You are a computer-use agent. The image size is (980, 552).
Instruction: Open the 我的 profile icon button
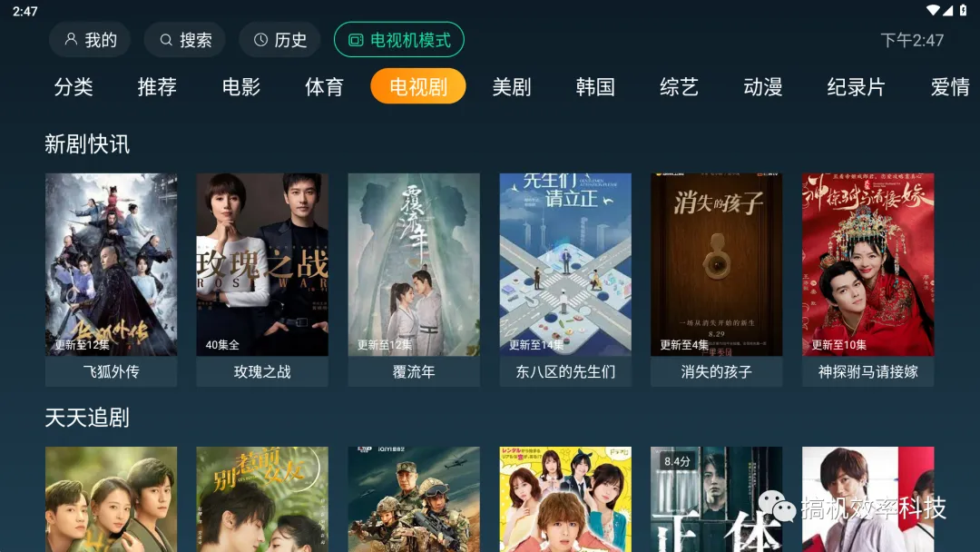tap(72, 39)
